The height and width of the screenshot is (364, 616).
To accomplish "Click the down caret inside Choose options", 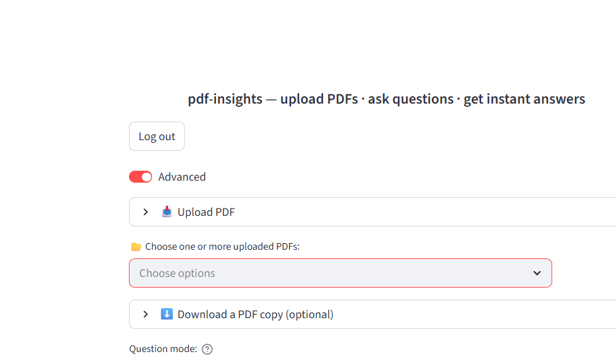I will pyautogui.click(x=537, y=273).
